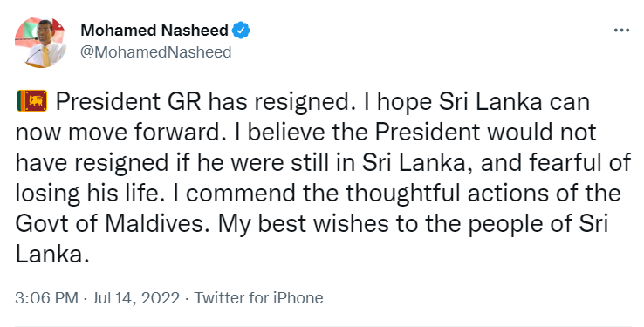Open the Twitter for iPhone source link
Viewport: 644px width, 327px height.
(259, 298)
